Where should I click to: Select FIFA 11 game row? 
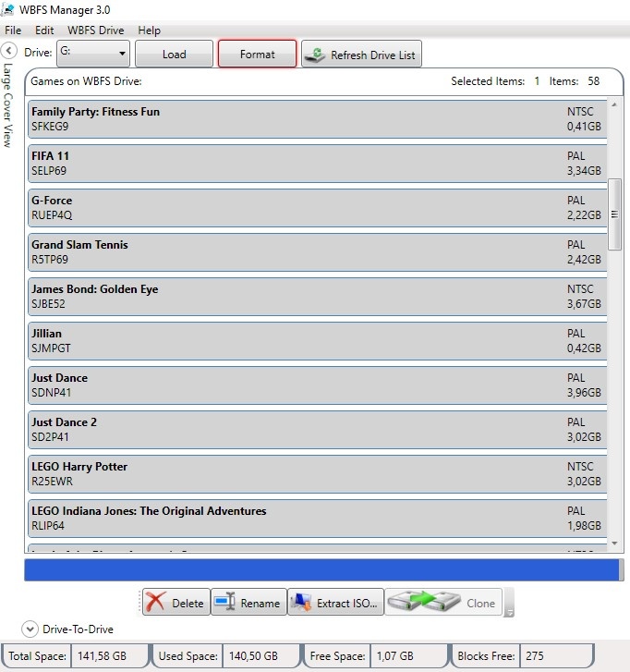[x=318, y=164]
